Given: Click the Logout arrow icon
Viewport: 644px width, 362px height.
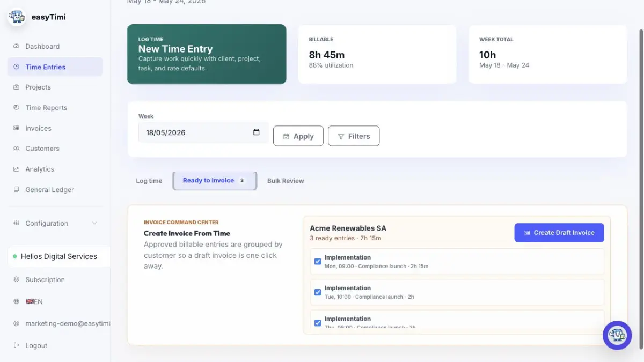Looking at the screenshot, I should pos(16,346).
